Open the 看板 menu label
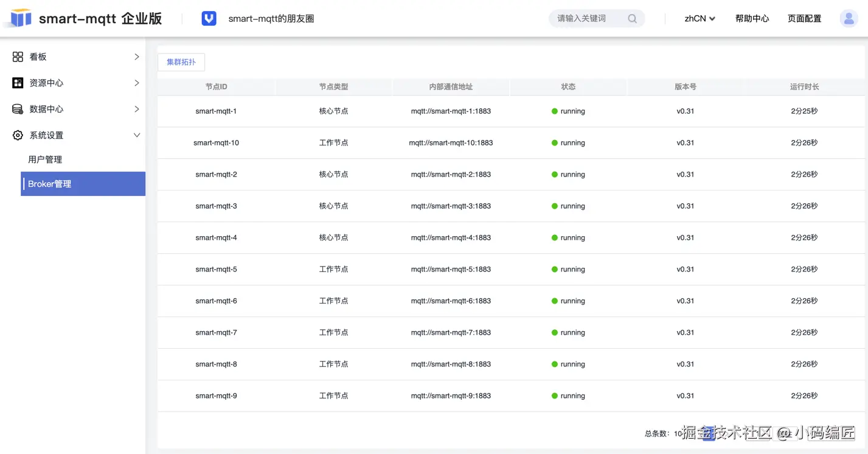The height and width of the screenshot is (454, 868). coord(38,57)
